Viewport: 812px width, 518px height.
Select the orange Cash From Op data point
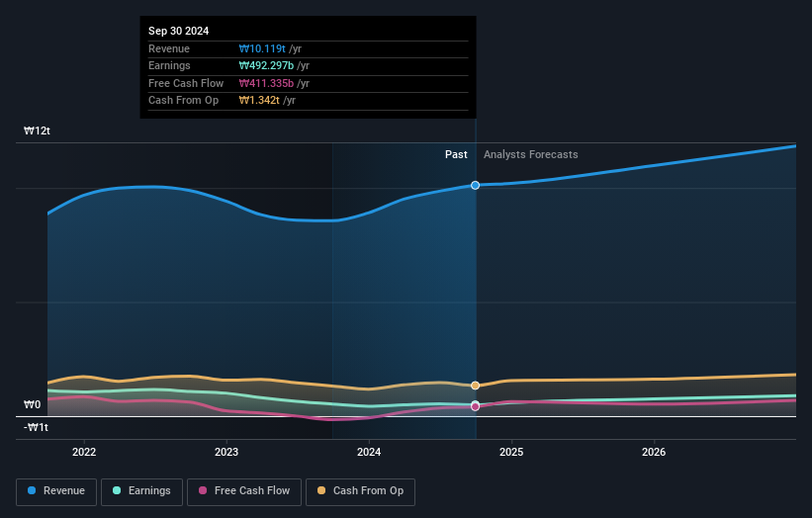[x=476, y=386]
